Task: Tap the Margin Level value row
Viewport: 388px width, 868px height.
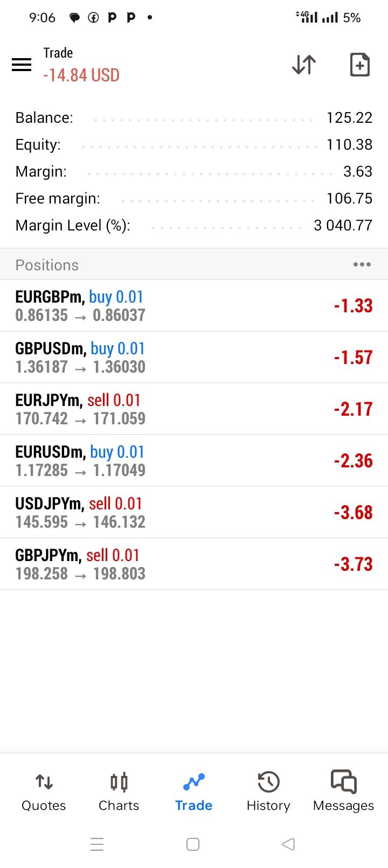Action: coord(194,225)
